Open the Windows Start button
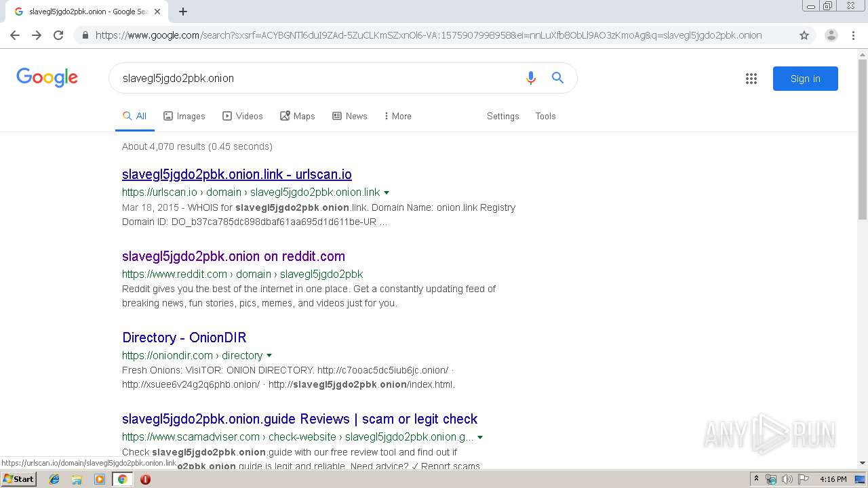This screenshot has height=488, width=868. click(x=18, y=479)
